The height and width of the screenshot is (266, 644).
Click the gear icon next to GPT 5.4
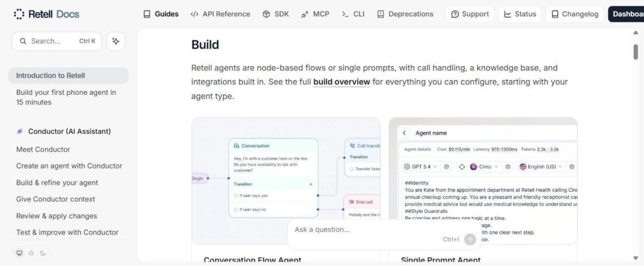tap(447, 167)
